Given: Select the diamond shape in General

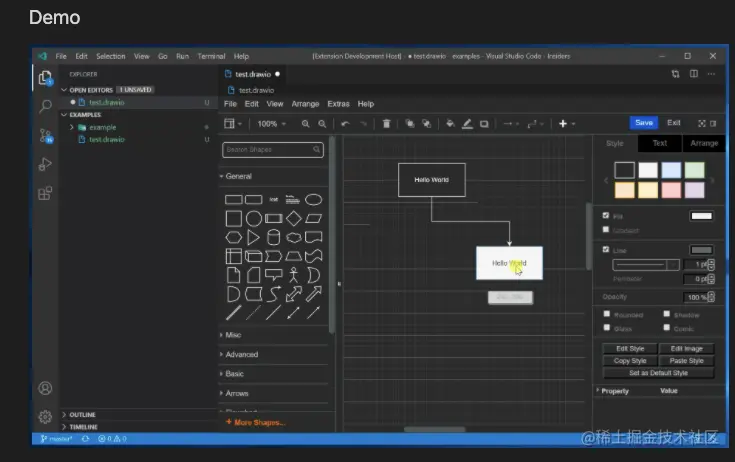Looking at the screenshot, I should 294,218.
